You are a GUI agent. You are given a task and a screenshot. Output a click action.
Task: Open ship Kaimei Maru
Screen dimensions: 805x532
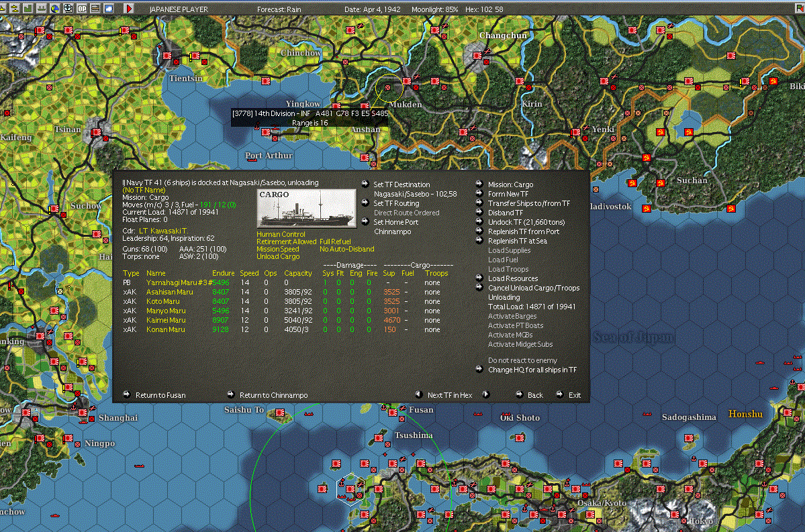(166, 320)
